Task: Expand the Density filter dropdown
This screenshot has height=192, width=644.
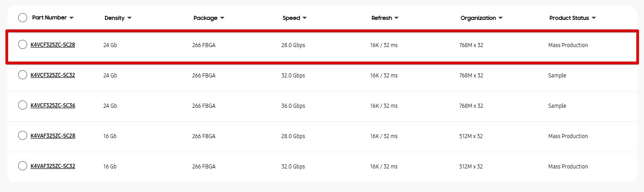Action: [x=129, y=19]
